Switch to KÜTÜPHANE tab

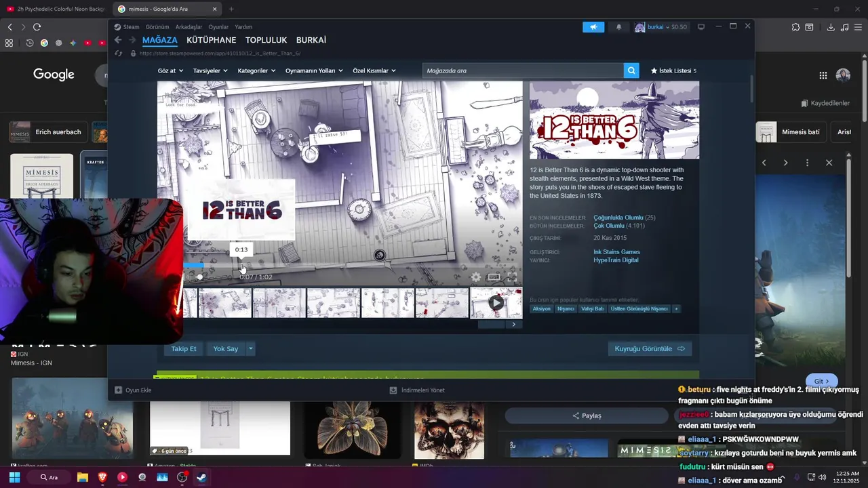click(212, 40)
